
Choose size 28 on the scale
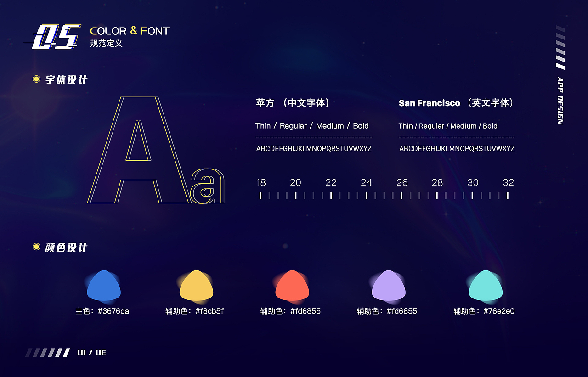point(437,196)
